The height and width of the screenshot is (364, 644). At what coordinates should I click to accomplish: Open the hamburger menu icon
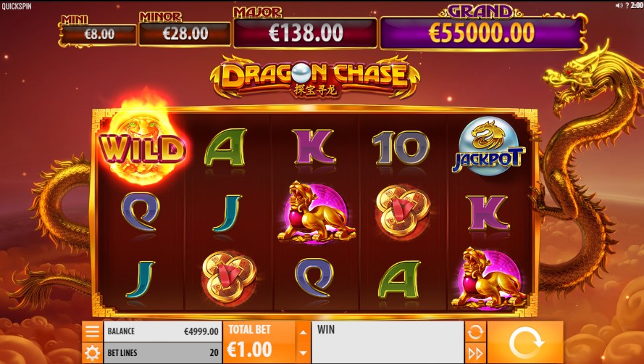click(x=92, y=331)
